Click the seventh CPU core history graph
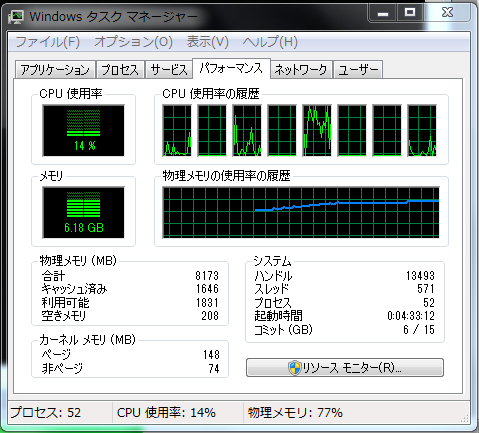 387,130
